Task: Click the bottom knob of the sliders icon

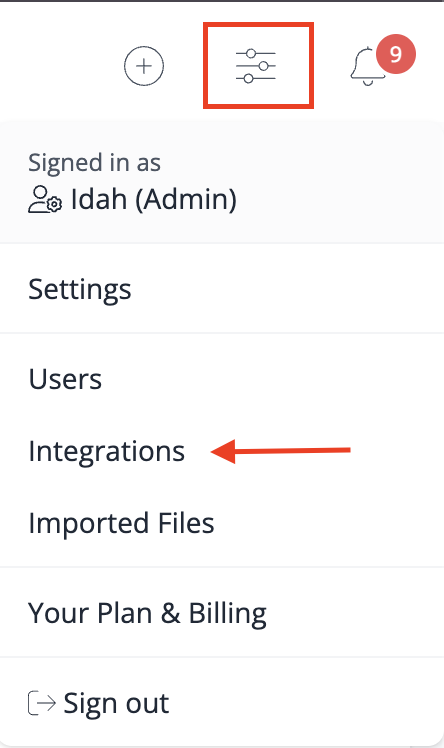Action: click(248, 78)
